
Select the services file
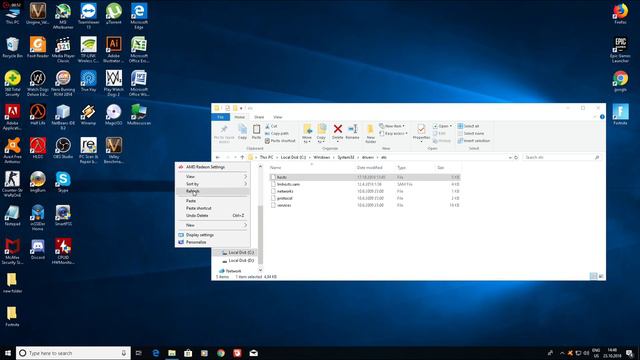click(284, 205)
